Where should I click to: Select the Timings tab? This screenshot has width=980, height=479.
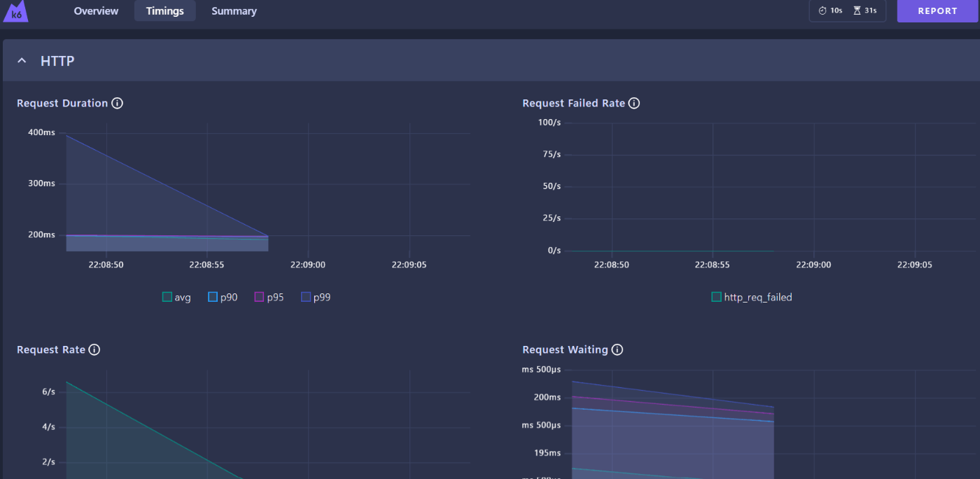pyautogui.click(x=165, y=11)
